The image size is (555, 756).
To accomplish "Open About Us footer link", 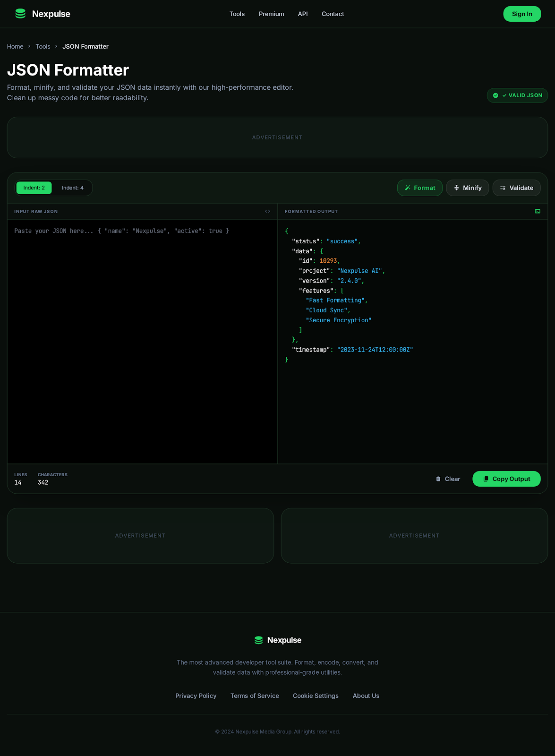I will point(366,696).
